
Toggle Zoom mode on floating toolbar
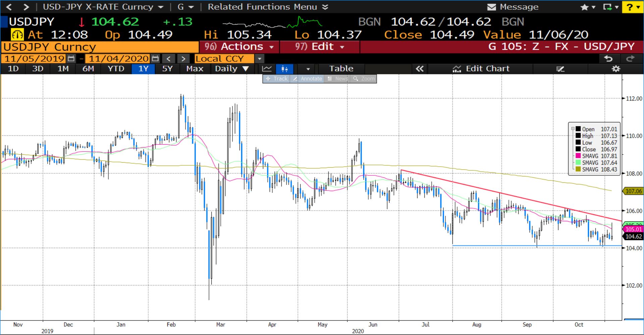pos(364,79)
